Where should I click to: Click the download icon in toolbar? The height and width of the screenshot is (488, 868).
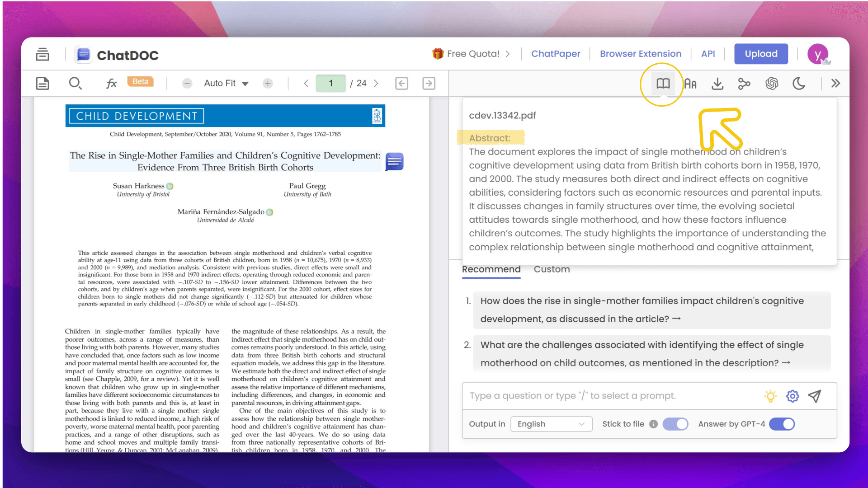pos(717,84)
